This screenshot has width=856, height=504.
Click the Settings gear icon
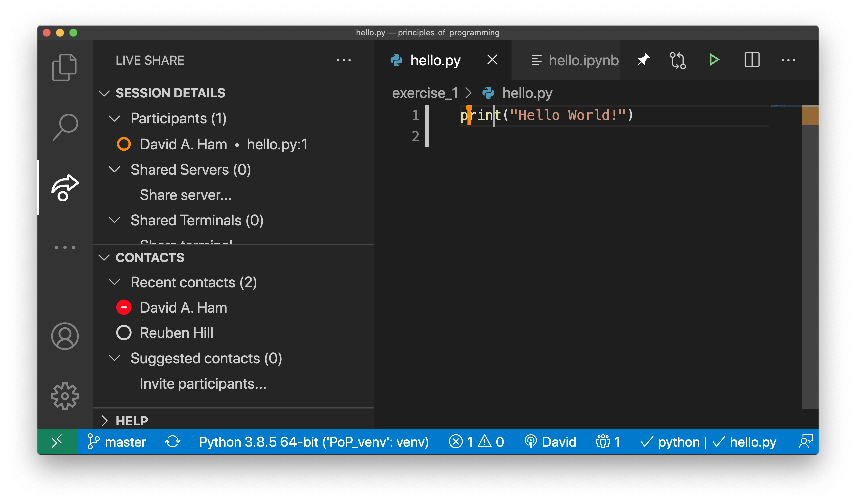coord(65,395)
